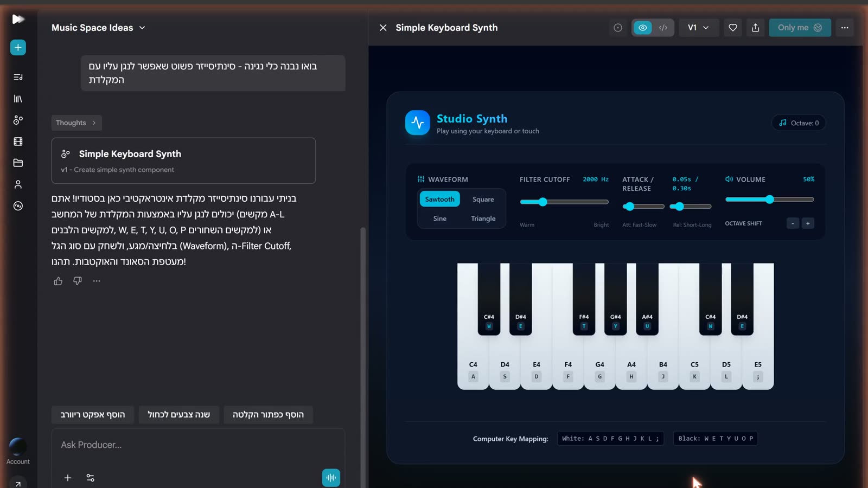
Task: Select Sine waveform
Action: coord(440,219)
